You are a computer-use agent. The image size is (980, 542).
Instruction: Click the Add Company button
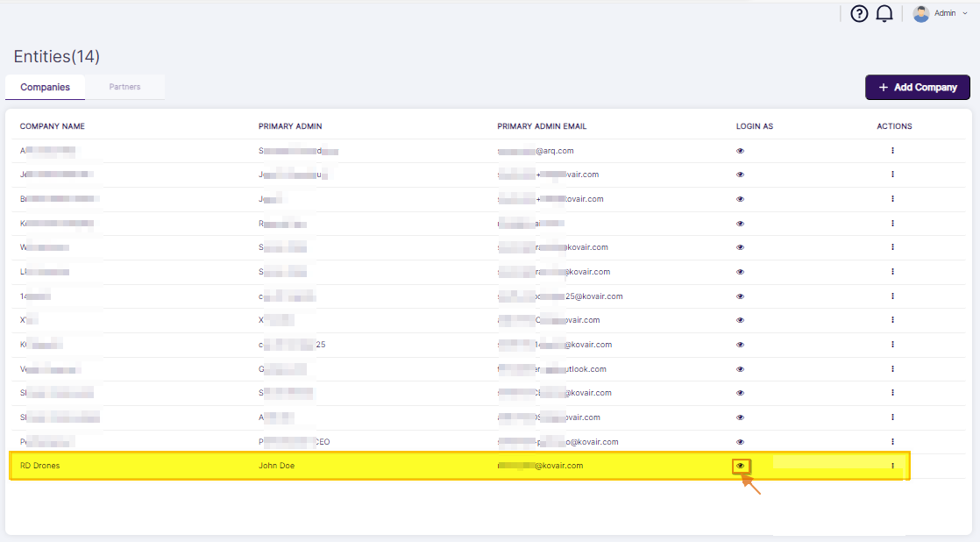[x=917, y=88]
